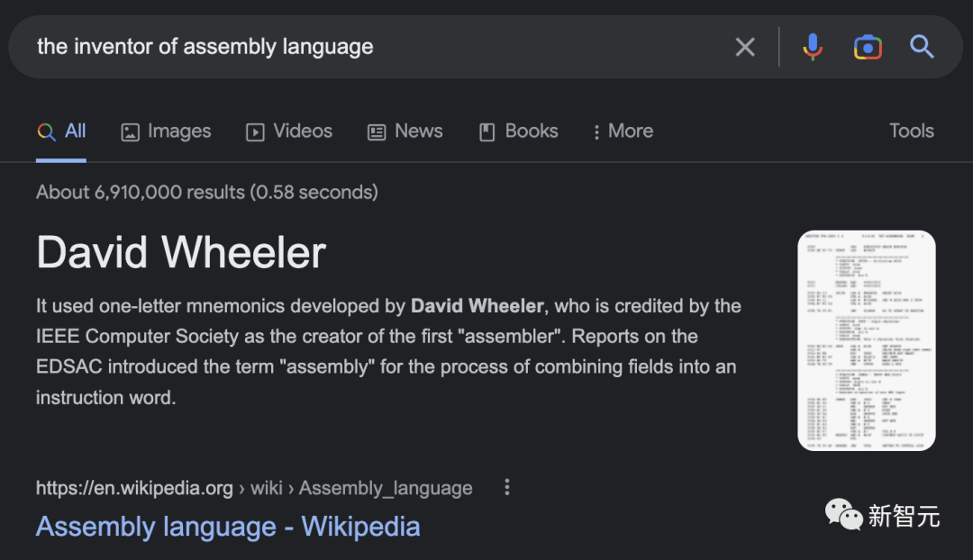Clear the search query with the X icon
The width and height of the screenshot is (973, 560).
click(745, 47)
